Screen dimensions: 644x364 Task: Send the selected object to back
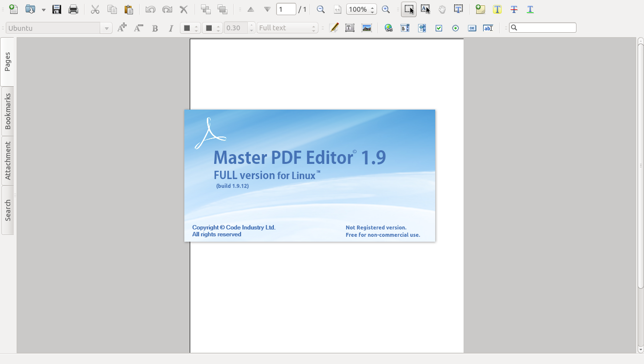tap(222, 9)
